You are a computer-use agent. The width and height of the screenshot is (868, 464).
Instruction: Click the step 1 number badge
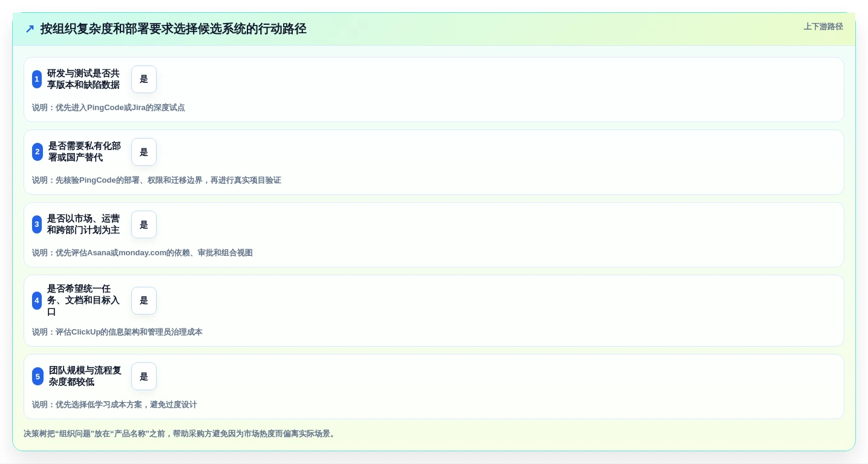(37, 79)
